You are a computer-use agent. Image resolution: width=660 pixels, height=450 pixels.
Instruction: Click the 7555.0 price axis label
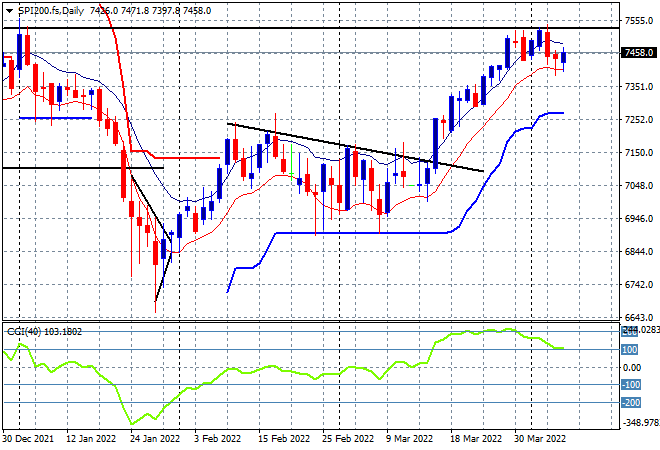tap(639, 21)
